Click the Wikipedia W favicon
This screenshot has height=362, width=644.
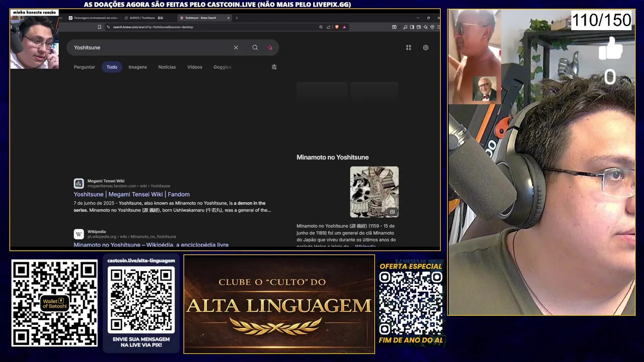(x=79, y=234)
